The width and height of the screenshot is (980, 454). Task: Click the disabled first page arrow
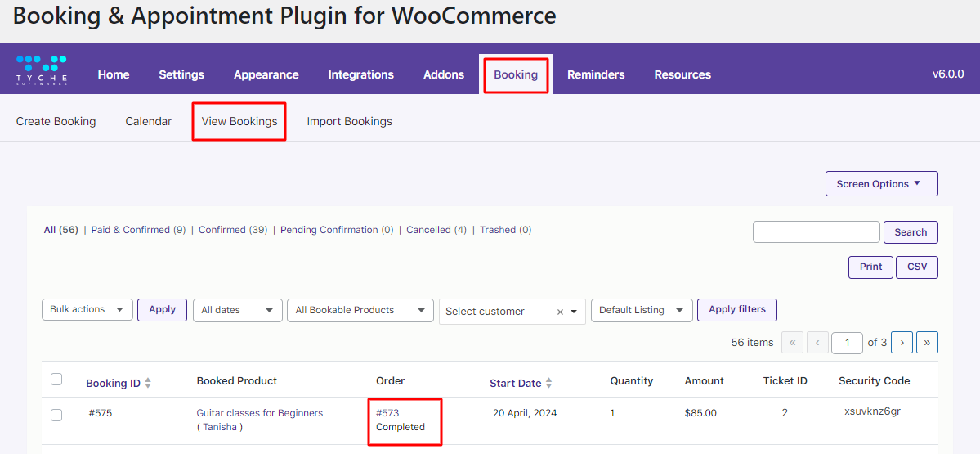(x=793, y=342)
